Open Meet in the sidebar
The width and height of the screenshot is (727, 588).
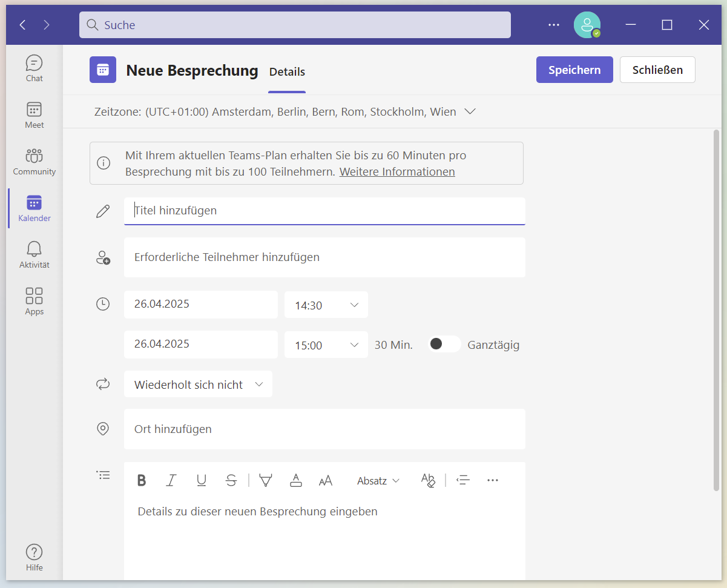(35, 115)
